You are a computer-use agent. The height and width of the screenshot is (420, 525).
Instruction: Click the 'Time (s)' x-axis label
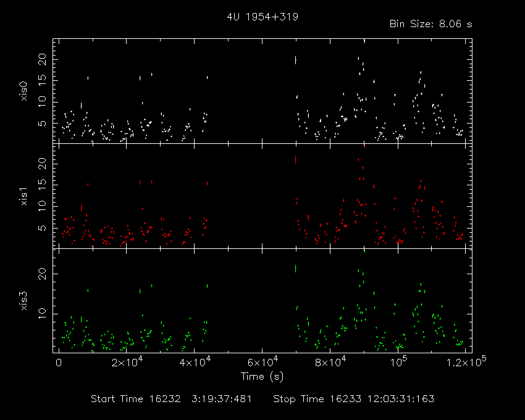point(262,377)
